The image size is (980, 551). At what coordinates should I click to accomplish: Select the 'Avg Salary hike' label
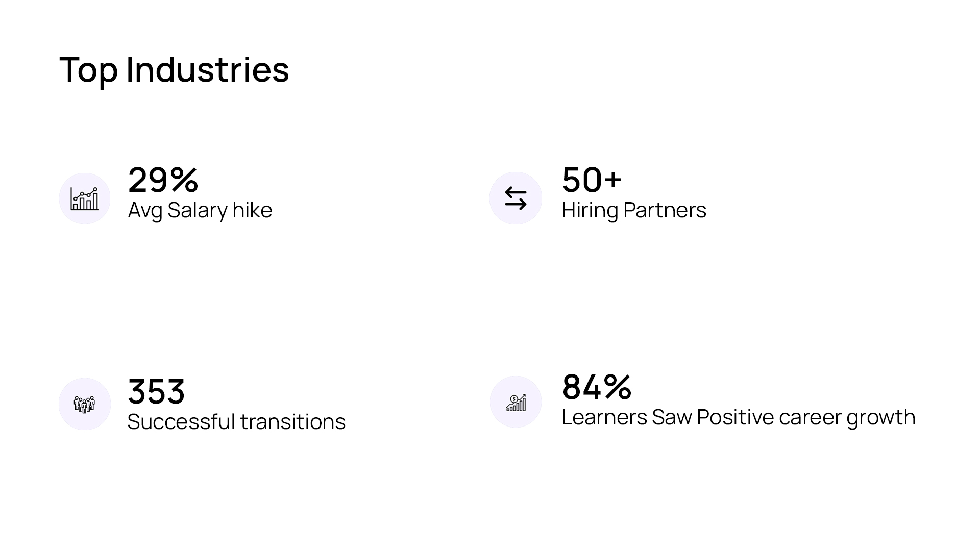pyautogui.click(x=200, y=210)
